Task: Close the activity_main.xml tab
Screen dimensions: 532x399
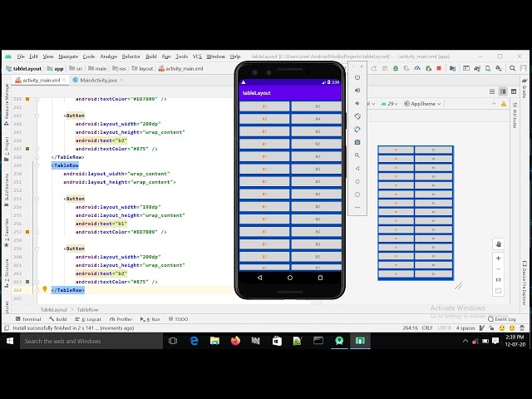Action: pyautogui.click(x=64, y=80)
